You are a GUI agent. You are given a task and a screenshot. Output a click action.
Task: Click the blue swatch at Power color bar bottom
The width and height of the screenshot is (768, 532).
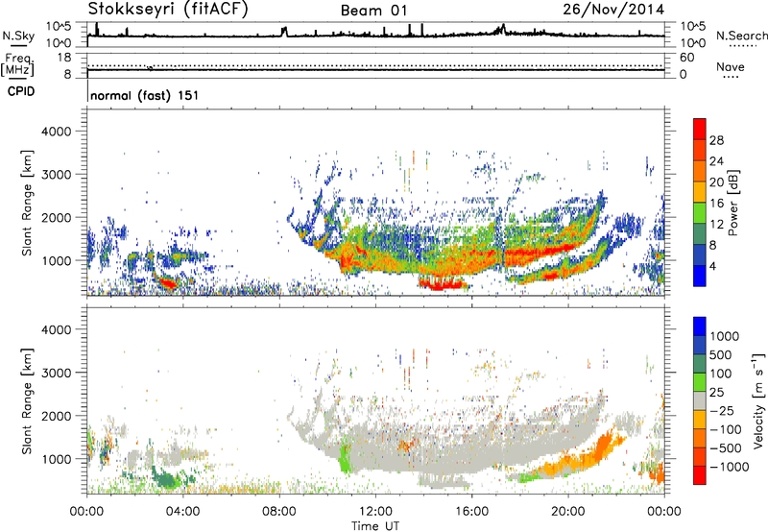coord(700,276)
